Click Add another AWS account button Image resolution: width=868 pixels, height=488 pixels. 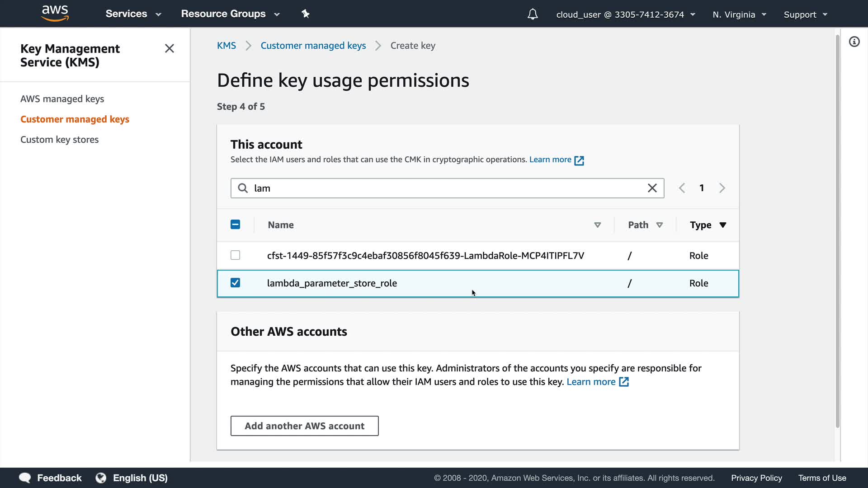point(304,426)
